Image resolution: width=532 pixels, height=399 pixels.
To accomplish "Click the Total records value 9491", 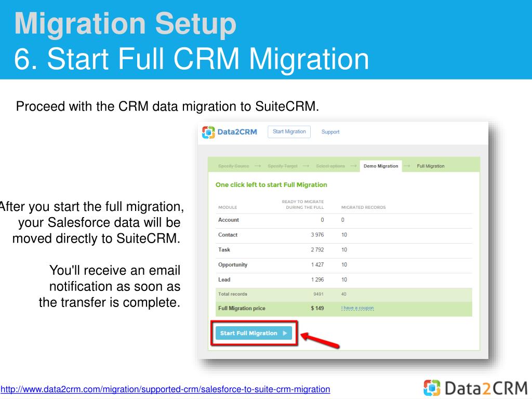I will coord(318,294).
